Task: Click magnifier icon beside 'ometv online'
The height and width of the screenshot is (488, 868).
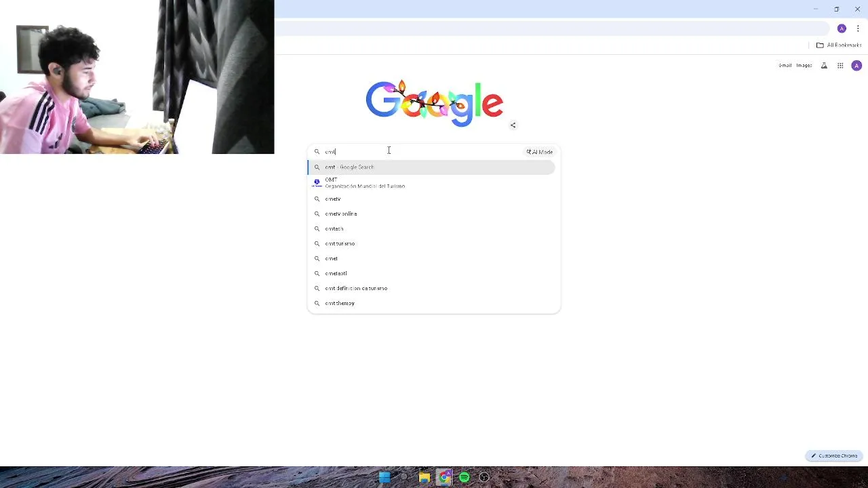Action: point(317,214)
